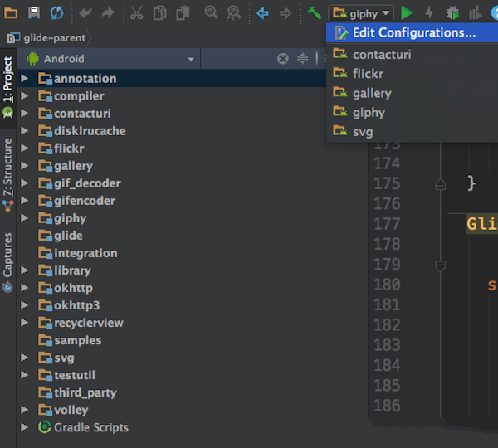Click the green Make Project hammer icon
This screenshot has height=448, width=498.
click(315, 12)
